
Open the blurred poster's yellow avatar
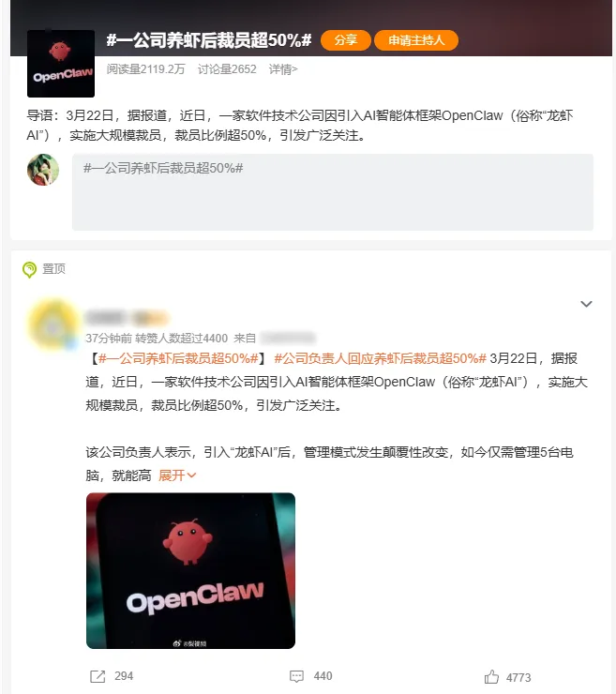pyautogui.click(x=53, y=325)
